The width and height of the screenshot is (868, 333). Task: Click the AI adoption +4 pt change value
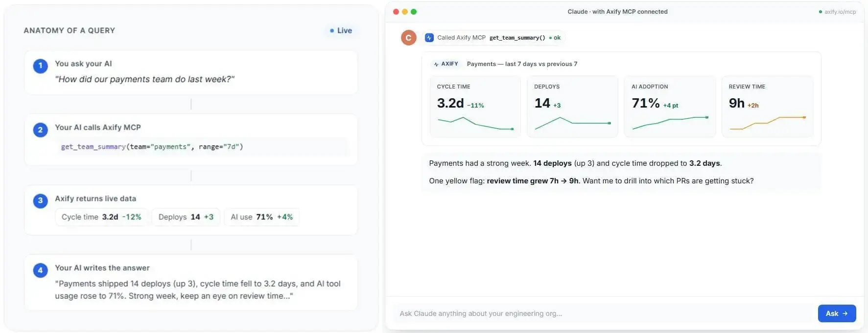click(x=671, y=106)
